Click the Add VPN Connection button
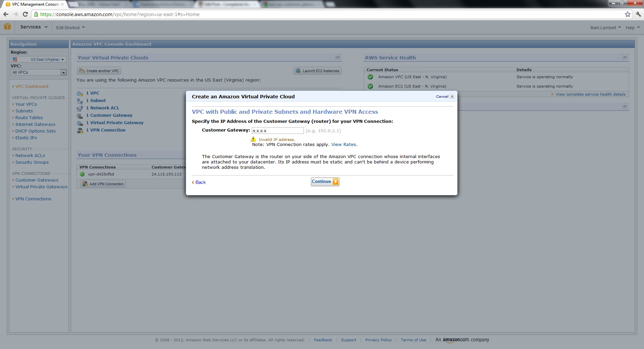This screenshot has height=349, width=644. click(x=103, y=184)
